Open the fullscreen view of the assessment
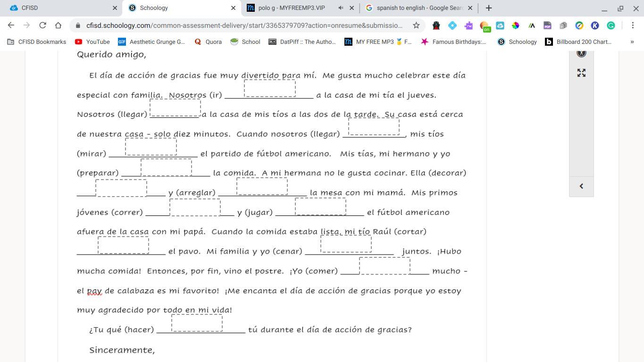Screen dimensions: 644x362 pos(581,73)
